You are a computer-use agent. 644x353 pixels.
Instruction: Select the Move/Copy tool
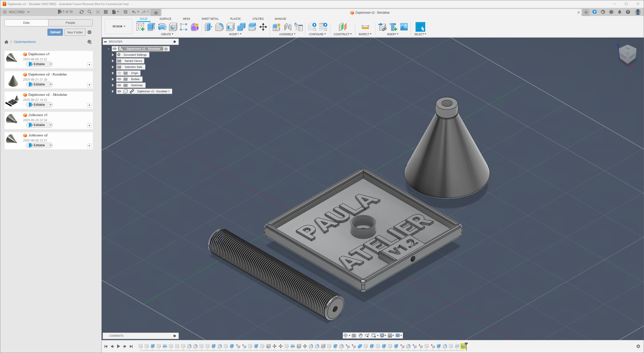click(x=263, y=27)
